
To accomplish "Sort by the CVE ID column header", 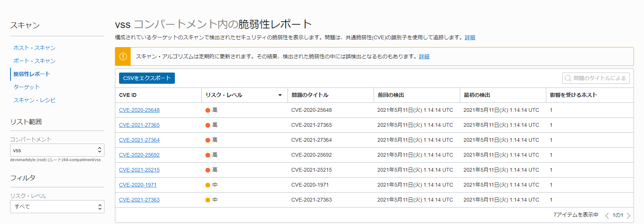I will [128, 95].
